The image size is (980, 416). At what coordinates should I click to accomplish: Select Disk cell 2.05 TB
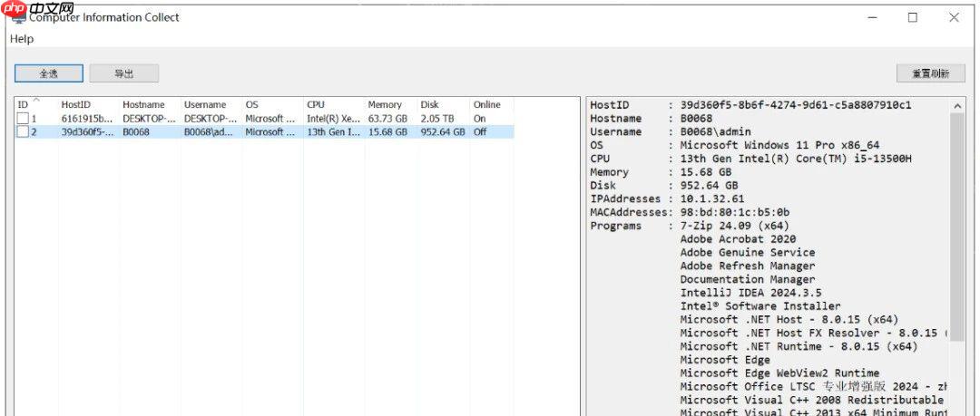[x=437, y=118]
